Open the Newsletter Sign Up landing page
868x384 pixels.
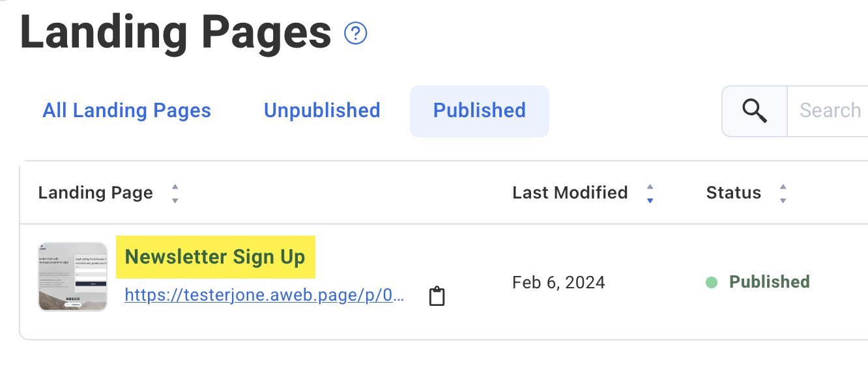pyautogui.click(x=216, y=256)
